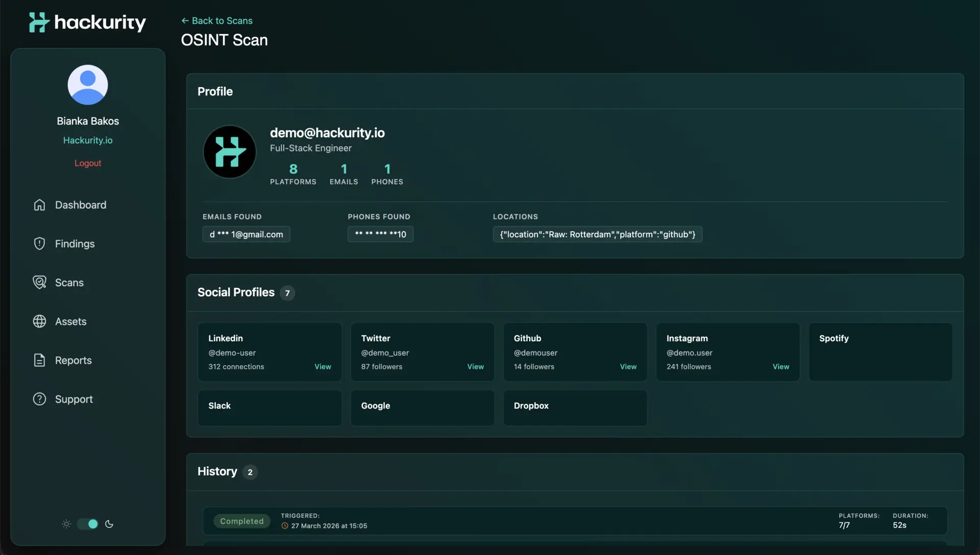This screenshot has height=555, width=980.
Task: Click the @demo.user Instagram handle
Action: point(689,353)
